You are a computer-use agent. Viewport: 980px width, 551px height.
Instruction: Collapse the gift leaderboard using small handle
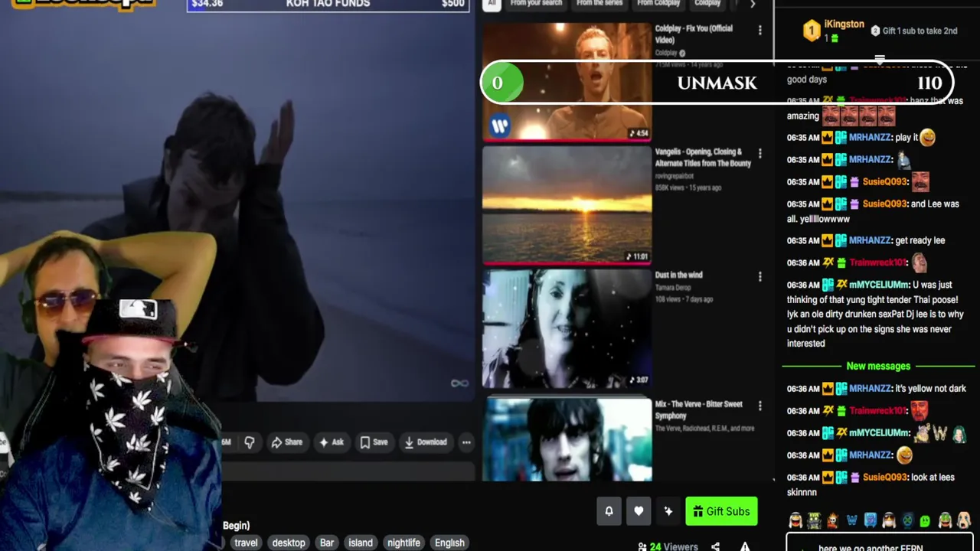(880, 59)
